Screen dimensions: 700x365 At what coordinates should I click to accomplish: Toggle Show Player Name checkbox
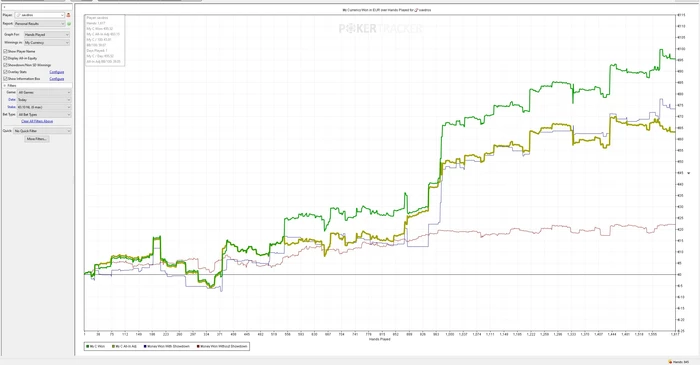click(5, 51)
